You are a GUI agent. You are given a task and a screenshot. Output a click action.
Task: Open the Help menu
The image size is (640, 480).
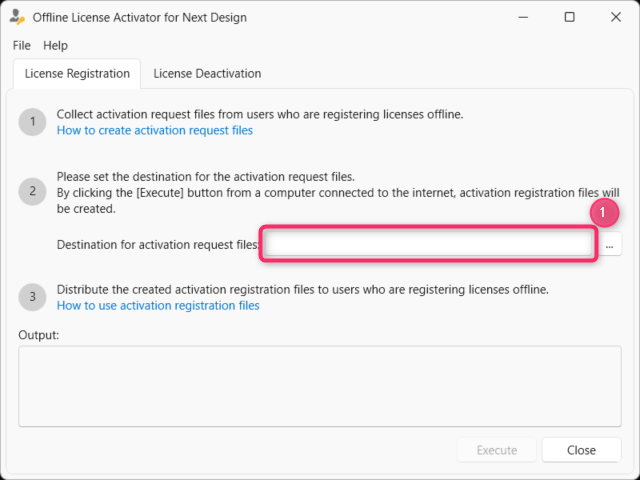[56, 45]
